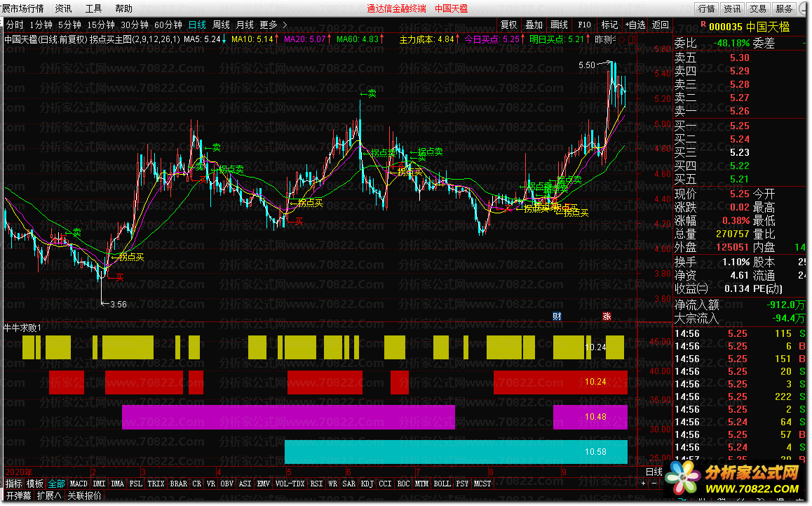Click the 5.50 high price label on chart
Screen dimensions: 812x506
[587, 65]
